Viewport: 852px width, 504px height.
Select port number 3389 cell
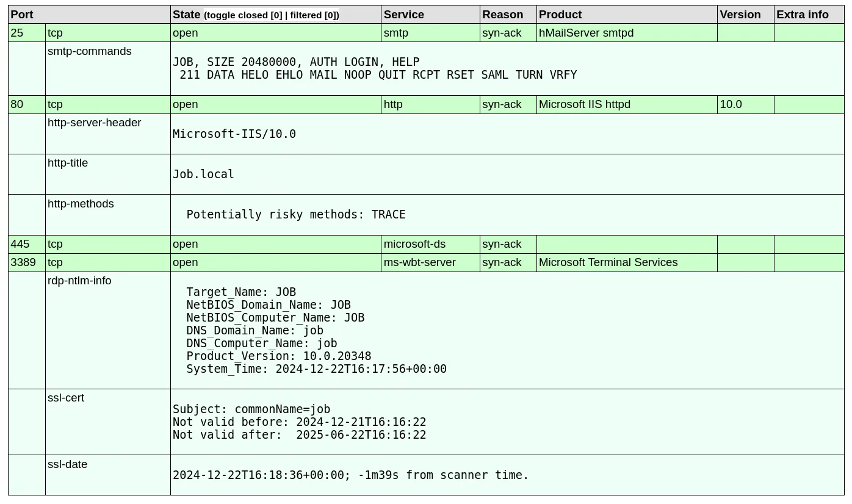coord(27,262)
